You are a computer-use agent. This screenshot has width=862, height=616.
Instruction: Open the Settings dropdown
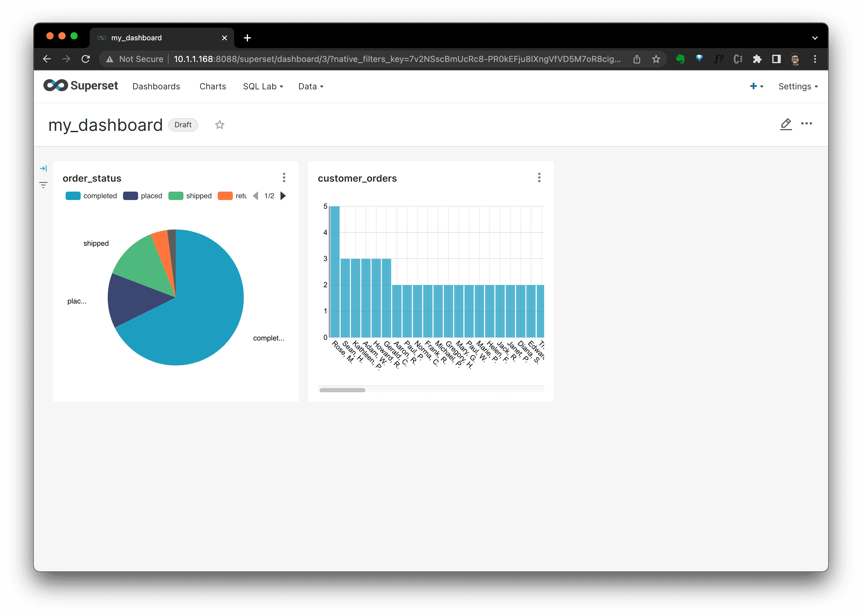click(798, 87)
